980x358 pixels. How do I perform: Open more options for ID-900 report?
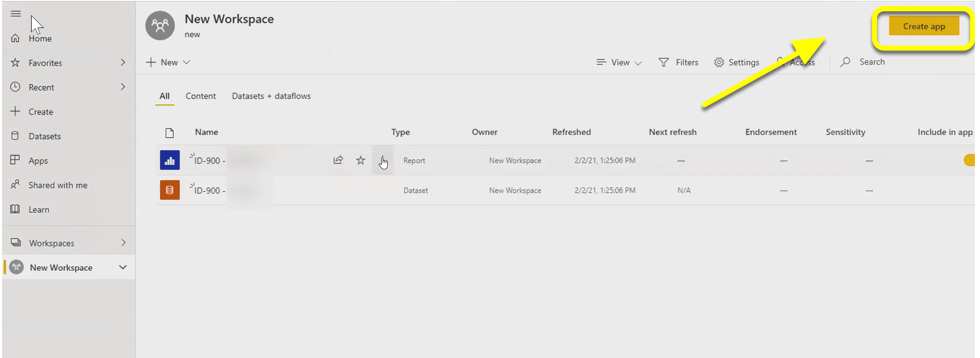tap(382, 160)
